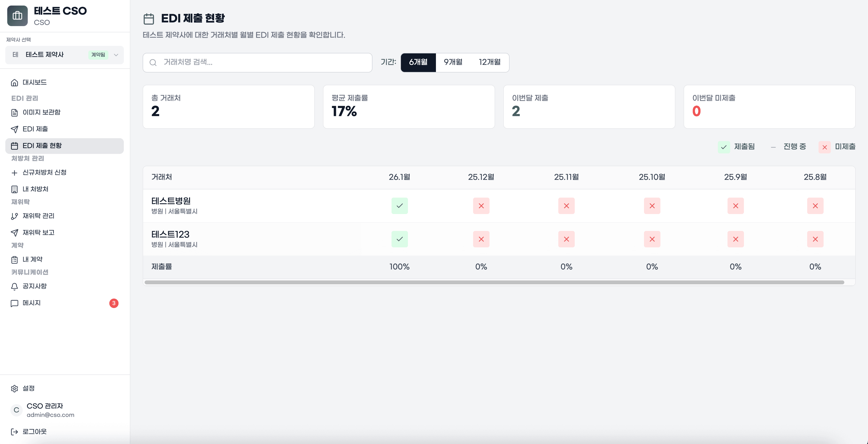
Task: Click the briefcase logo icon for 테스트 CSO
Action: pyautogui.click(x=17, y=16)
